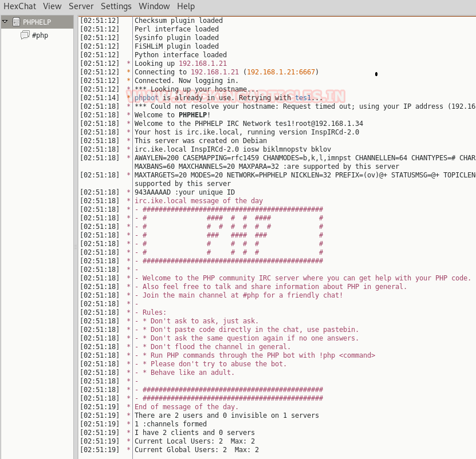Viewport: 476px width, 459px height.
Task: Click 'Connected. Now logging in.' line
Action: pyautogui.click(x=186, y=80)
